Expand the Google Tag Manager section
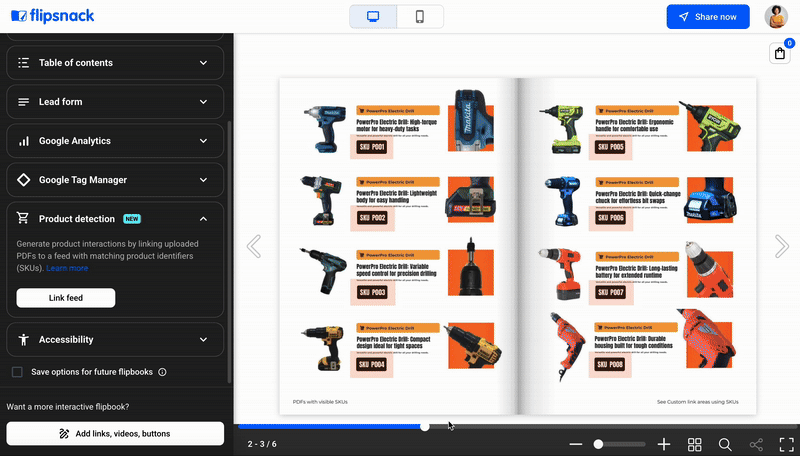 (115, 180)
